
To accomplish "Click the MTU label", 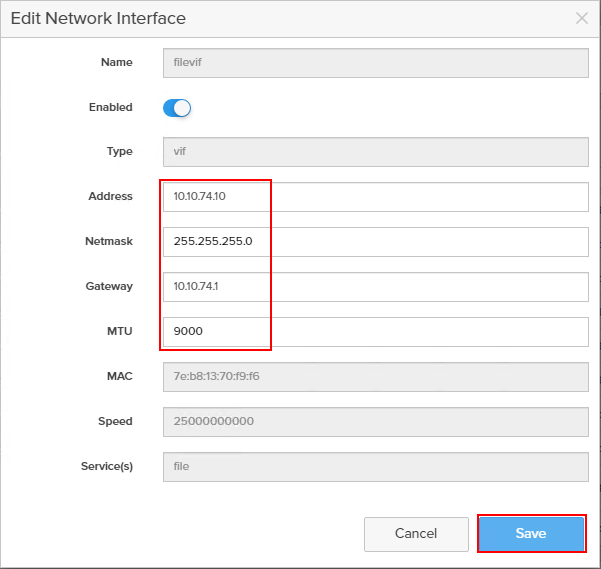I will [x=120, y=331].
